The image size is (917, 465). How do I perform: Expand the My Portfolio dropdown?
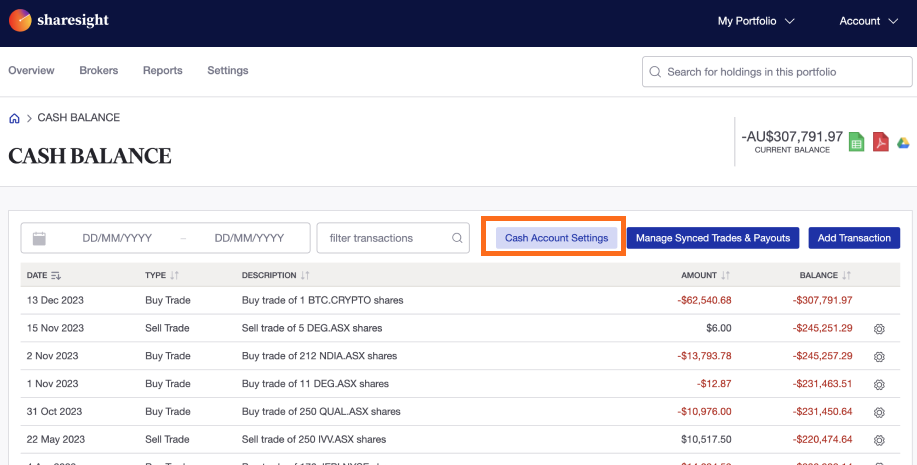coord(756,21)
